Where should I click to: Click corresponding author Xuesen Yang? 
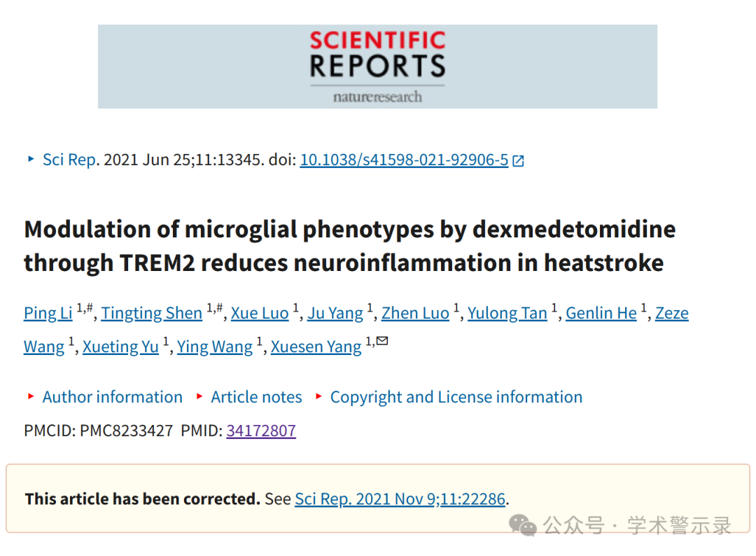[x=316, y=347]
